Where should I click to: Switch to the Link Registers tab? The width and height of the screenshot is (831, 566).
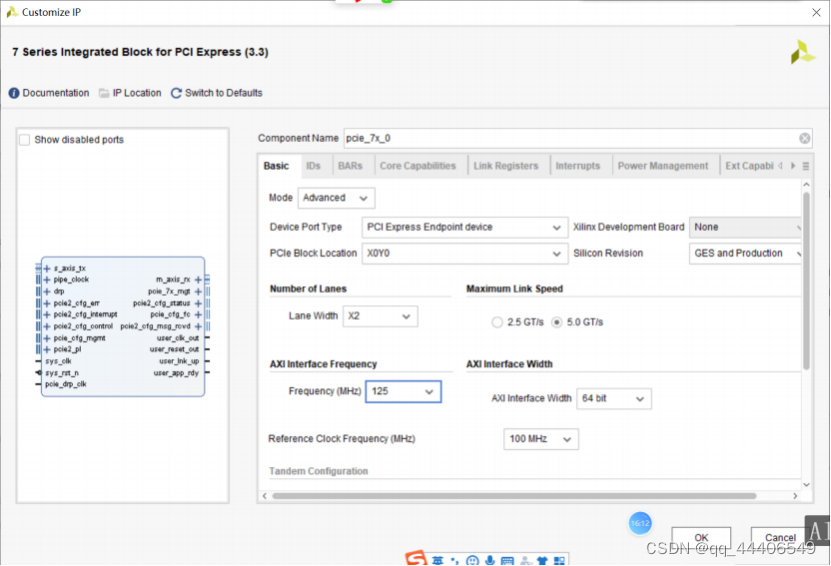click(x=506, y=166)
